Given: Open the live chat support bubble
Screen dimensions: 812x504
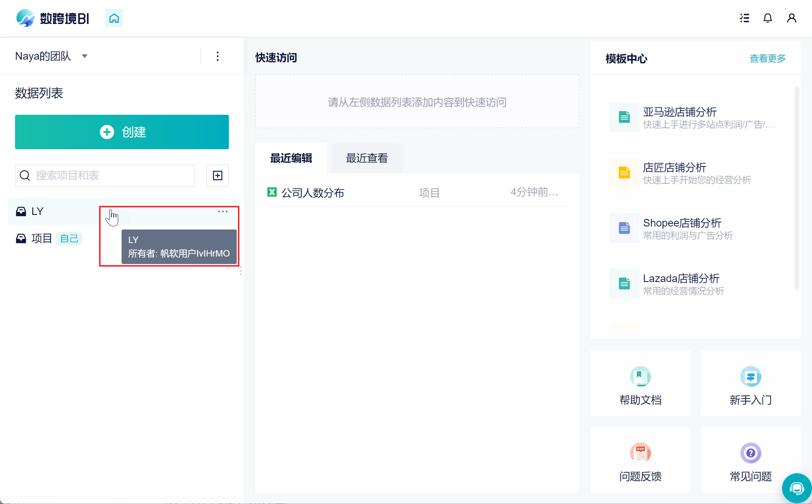Looking at the screenshot, I should click(796, 488).
